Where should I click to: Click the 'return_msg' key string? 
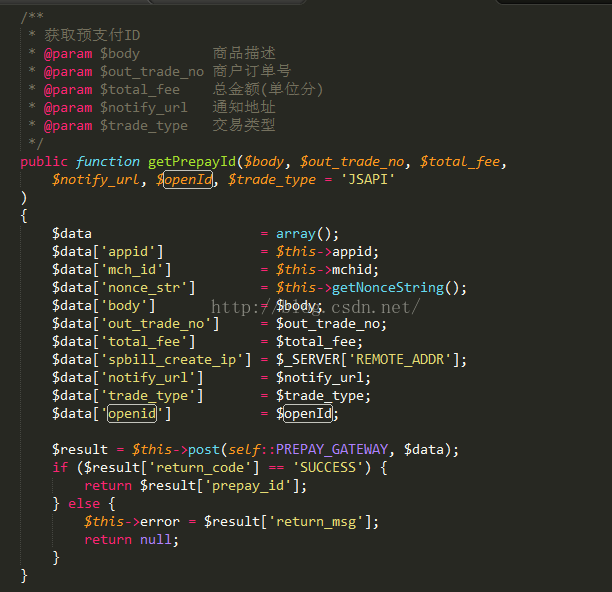tap(316, 521)
